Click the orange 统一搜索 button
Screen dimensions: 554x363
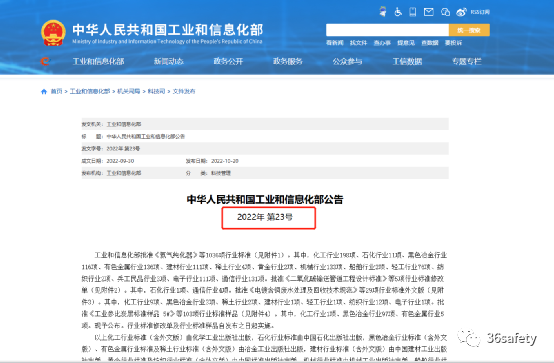coord(469,30)
